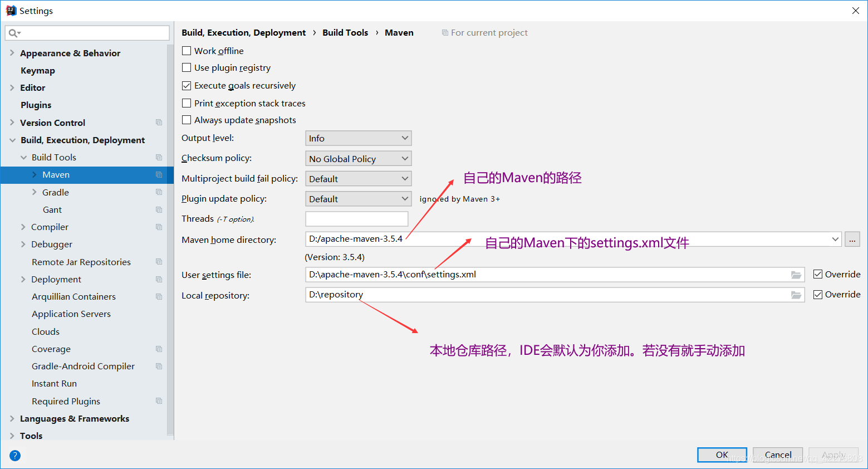Toggle Override for User settings file
Viewport: 868px width, 469px height.
[818, 274]
